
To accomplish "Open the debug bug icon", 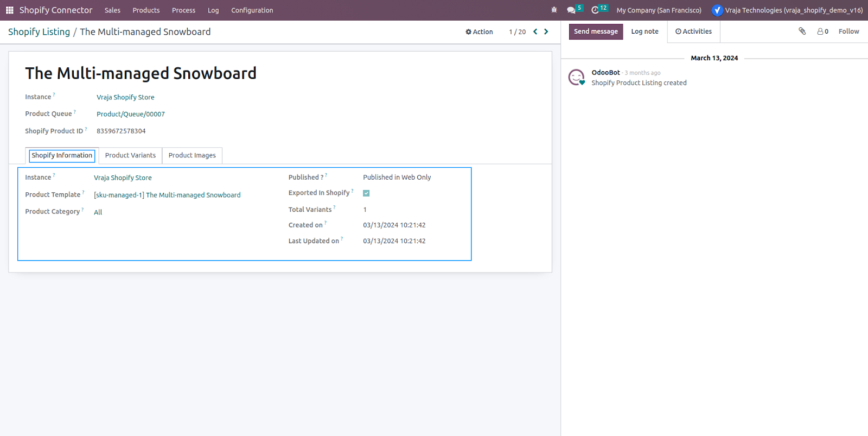I will tap(554, 10).
